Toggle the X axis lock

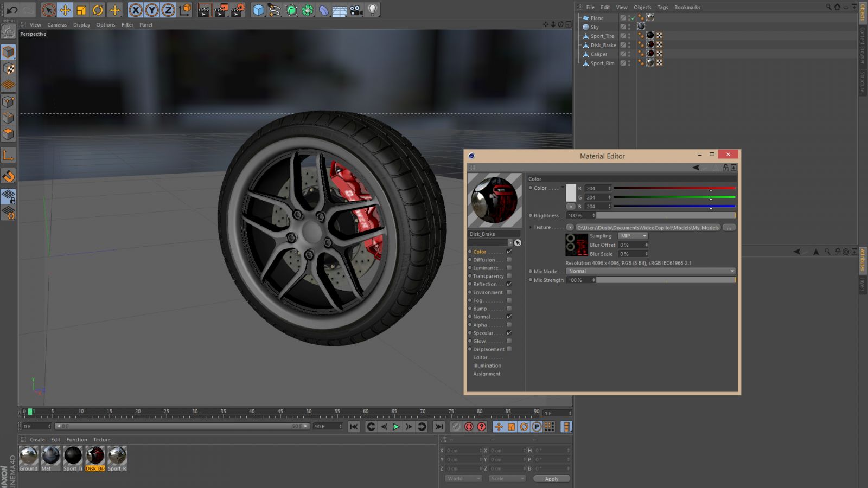click(136, 10)
